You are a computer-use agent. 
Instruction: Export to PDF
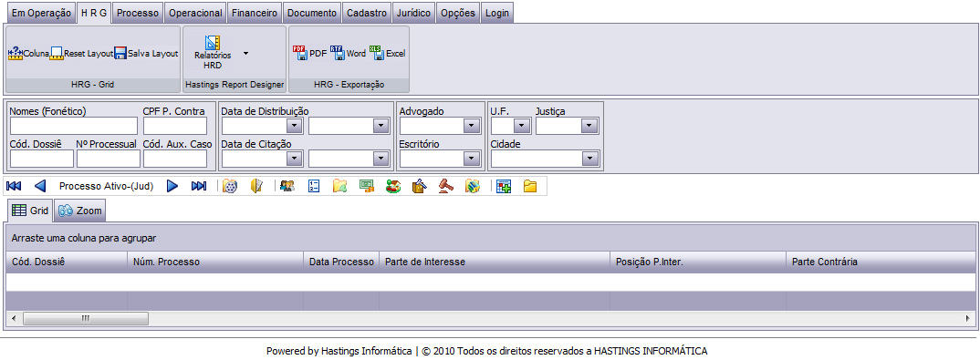(310, 54)
